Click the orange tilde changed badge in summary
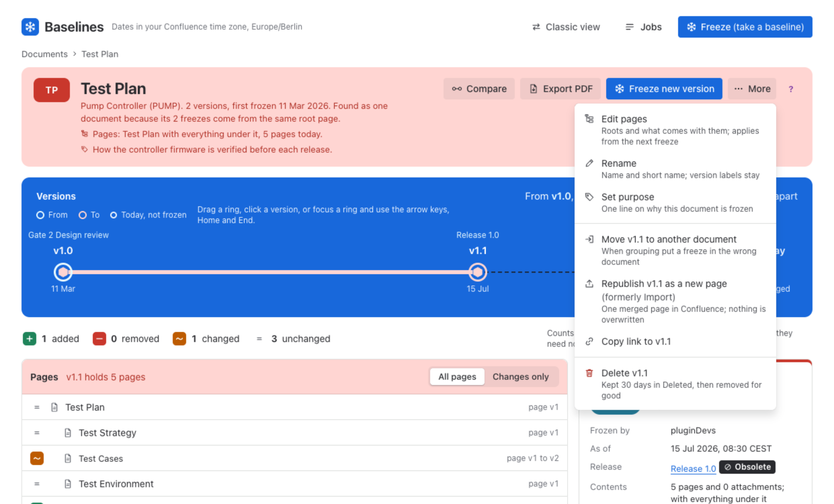The image size is (834, 504). [179, 338]
